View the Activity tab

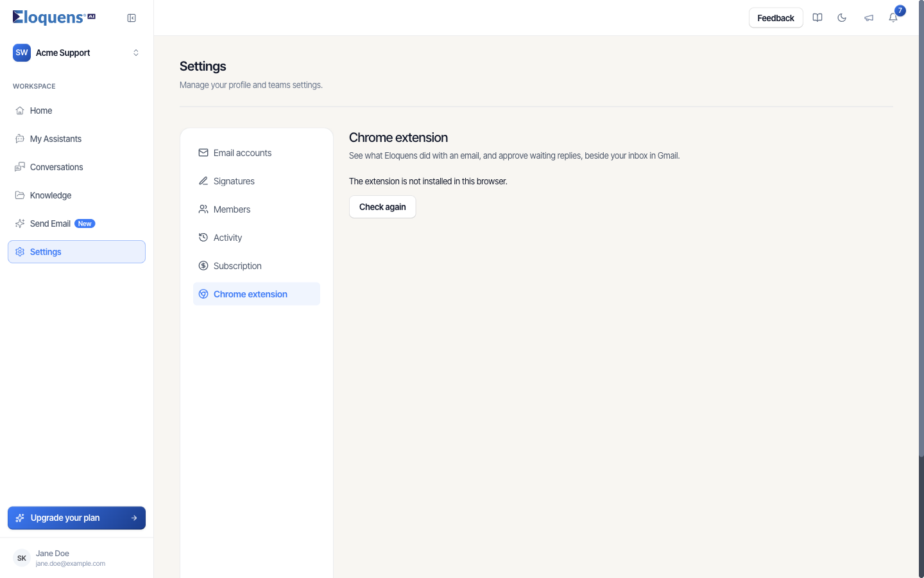pyautogui.click(x=257, y=238)
